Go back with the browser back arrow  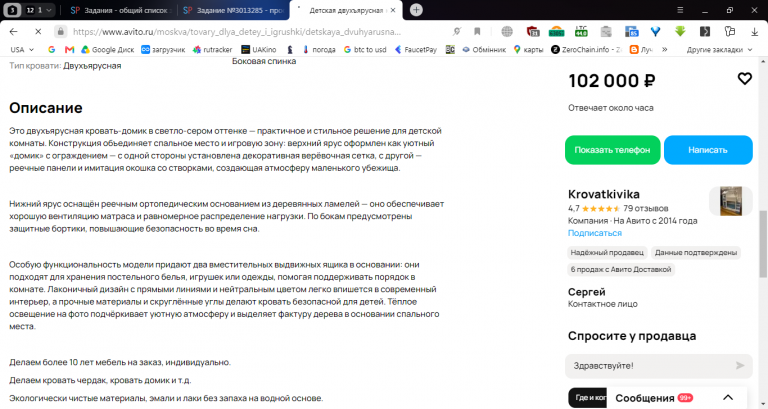13,32
